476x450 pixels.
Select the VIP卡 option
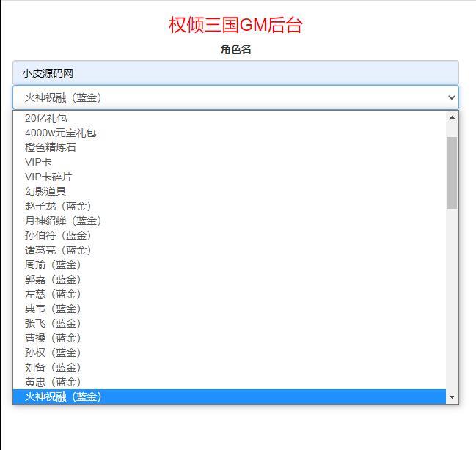coord(38,162)
